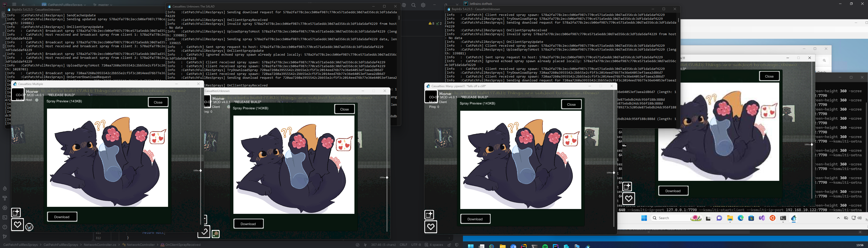Open the Terminal tool window icon in Rider sidebar
868x248 pixels.
click(5, 217)
